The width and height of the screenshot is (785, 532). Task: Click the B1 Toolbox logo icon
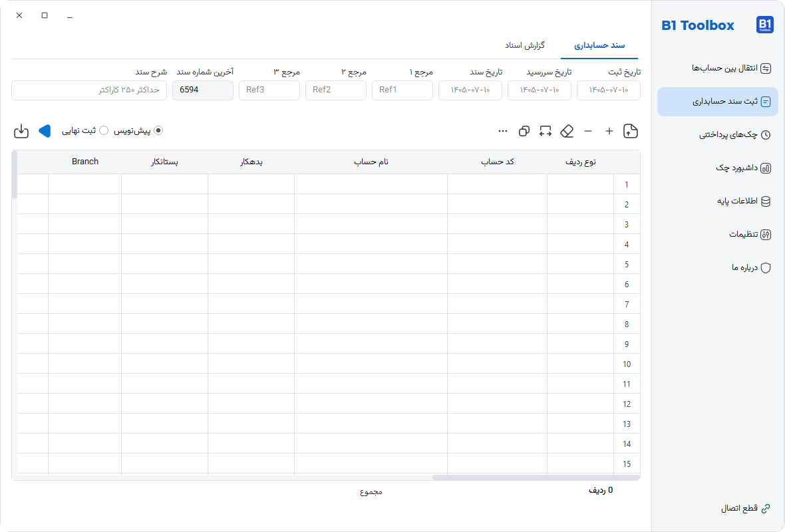point(764,25)
